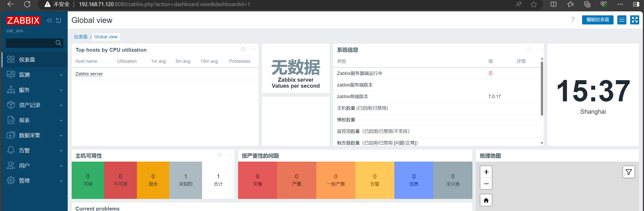Click the ZABBIX logo
Image resolution: width=644 pixels, height=211 pixels.
[23, 20]
